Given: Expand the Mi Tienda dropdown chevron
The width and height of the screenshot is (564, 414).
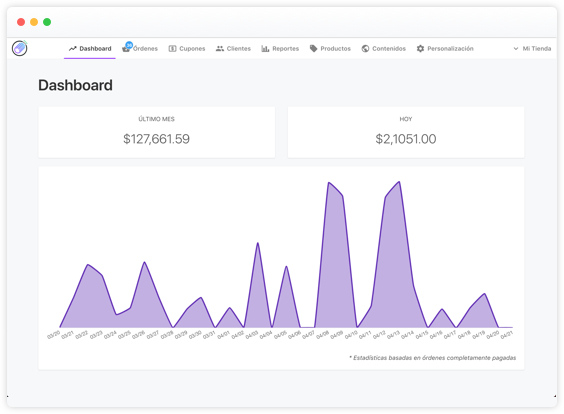Looking at the screenshot, I should 515,49.
